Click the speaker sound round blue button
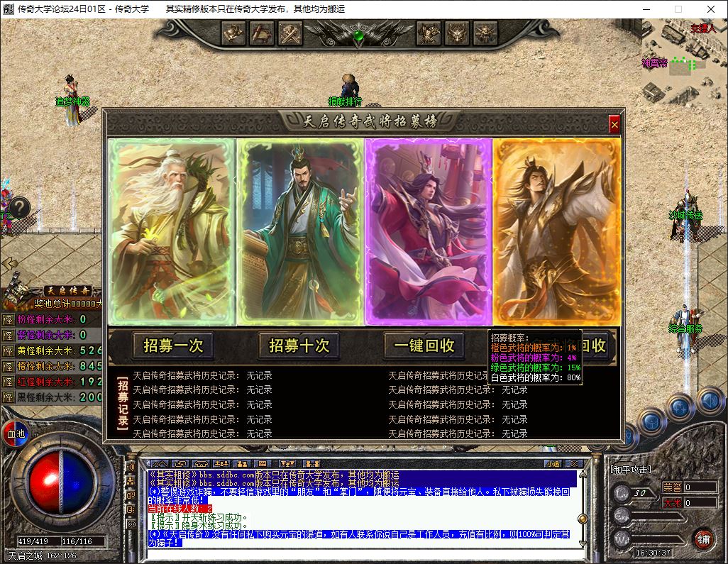Viewport: 728px width, 564px height. (709, 399)
